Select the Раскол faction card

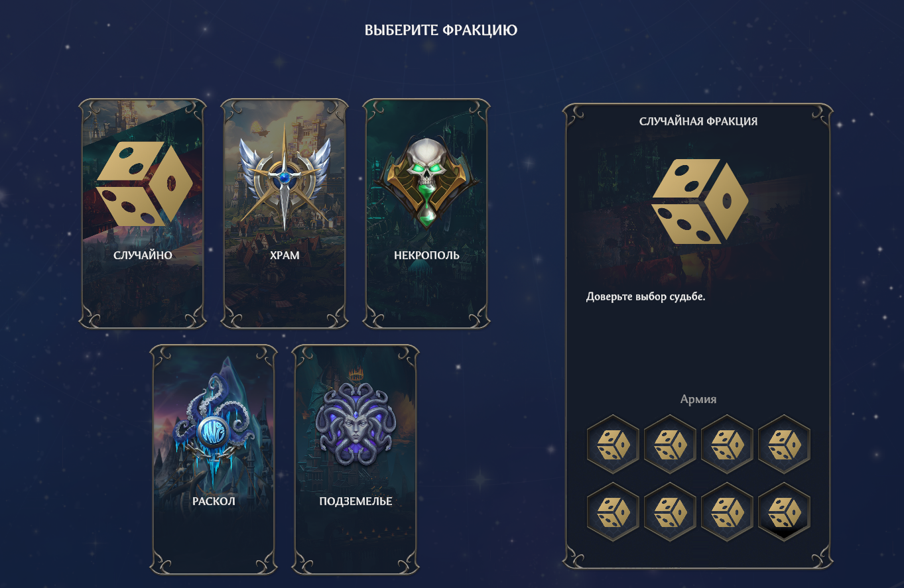tap(214, 459)
